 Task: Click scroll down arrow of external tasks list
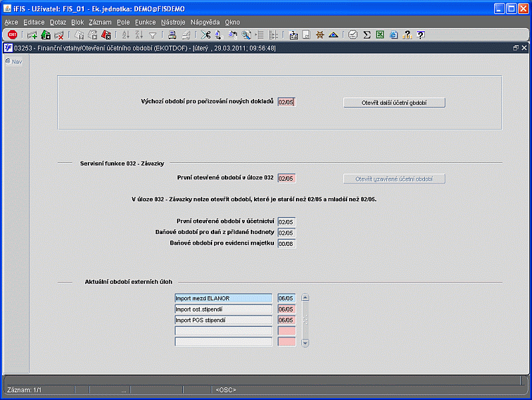(x=305, y=343)
